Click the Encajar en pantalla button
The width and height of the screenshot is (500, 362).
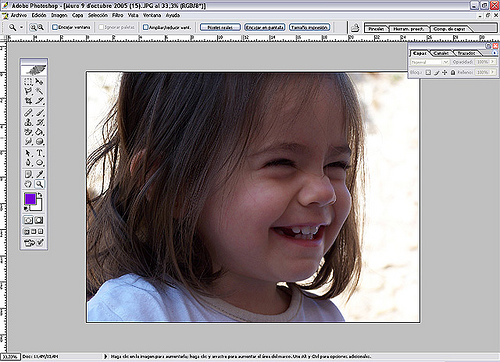(265, 27)
